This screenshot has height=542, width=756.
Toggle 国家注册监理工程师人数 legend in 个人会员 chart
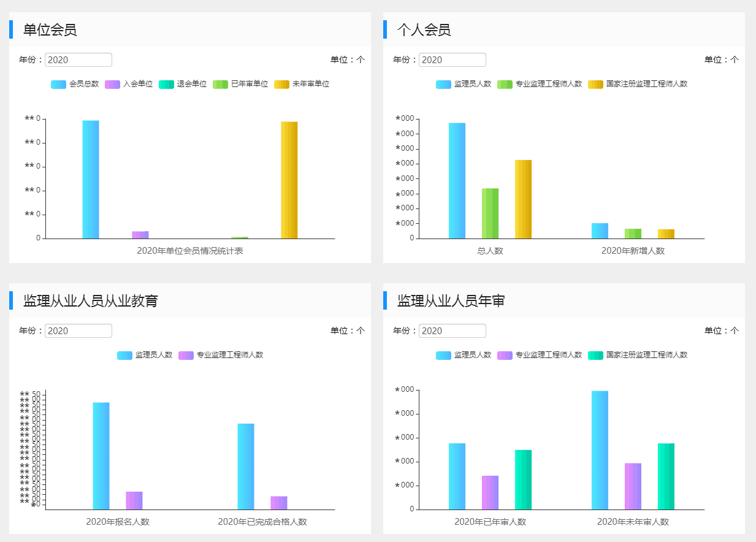[x=638, y=84]
